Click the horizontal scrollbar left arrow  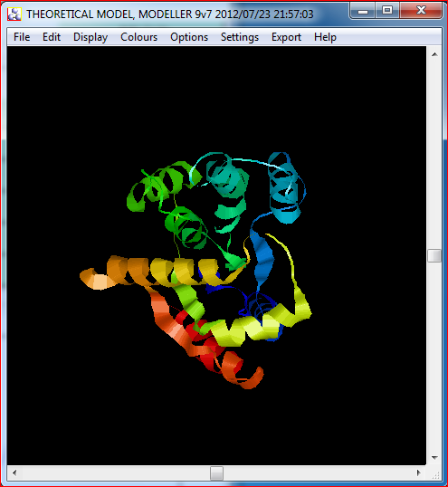click(14, 473)
